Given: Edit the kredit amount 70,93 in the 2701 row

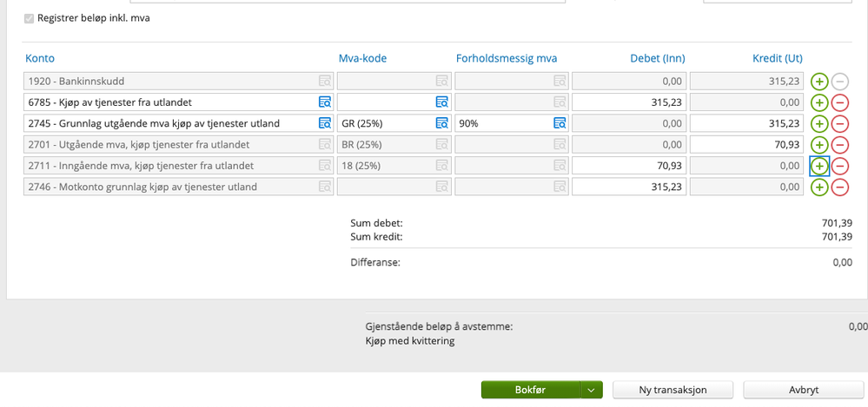Looking at the screenshot, I should point(746,144).
